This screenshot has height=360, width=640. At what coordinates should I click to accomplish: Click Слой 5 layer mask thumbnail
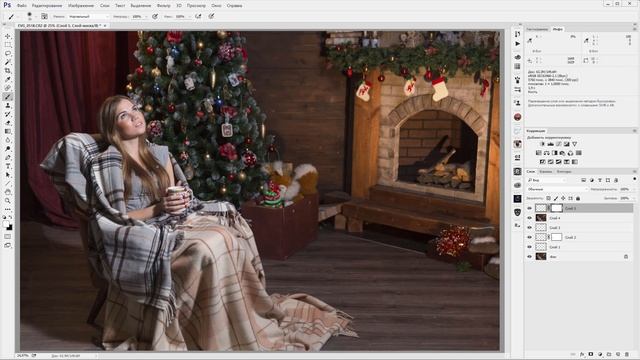[557, 208]
